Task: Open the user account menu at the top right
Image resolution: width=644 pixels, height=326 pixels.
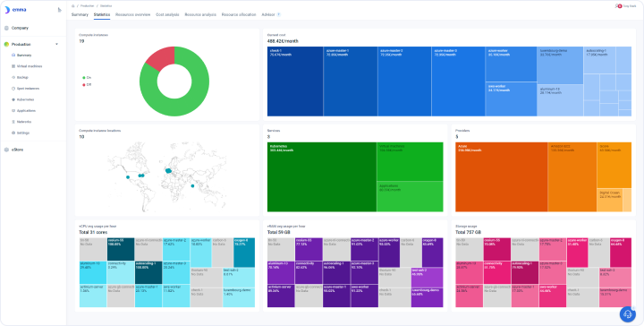Action: tap(629, 5)
